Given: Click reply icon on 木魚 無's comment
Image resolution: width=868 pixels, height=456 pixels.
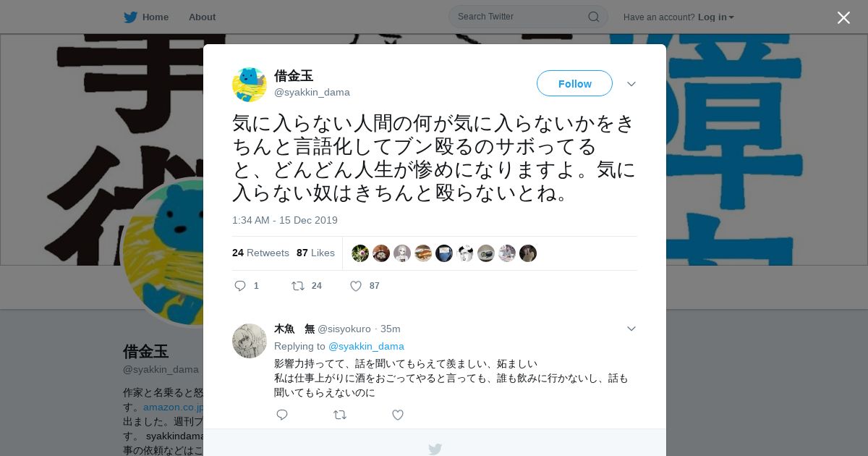Looking at the screenshot, I should pos(282,415).
